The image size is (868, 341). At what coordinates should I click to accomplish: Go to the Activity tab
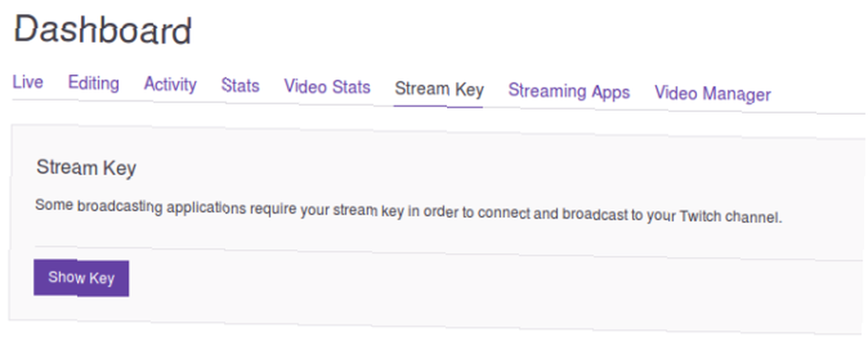pyautogui.click(x=170, y=85)
